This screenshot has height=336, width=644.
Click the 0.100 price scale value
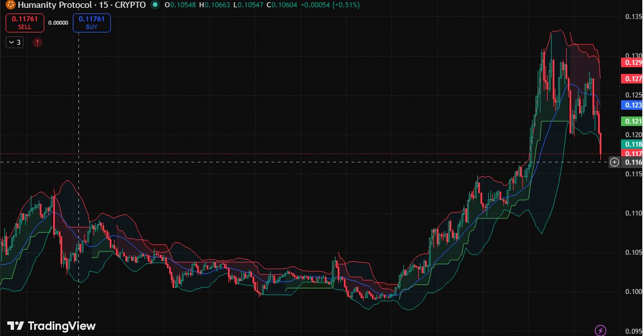coord(633,292)
